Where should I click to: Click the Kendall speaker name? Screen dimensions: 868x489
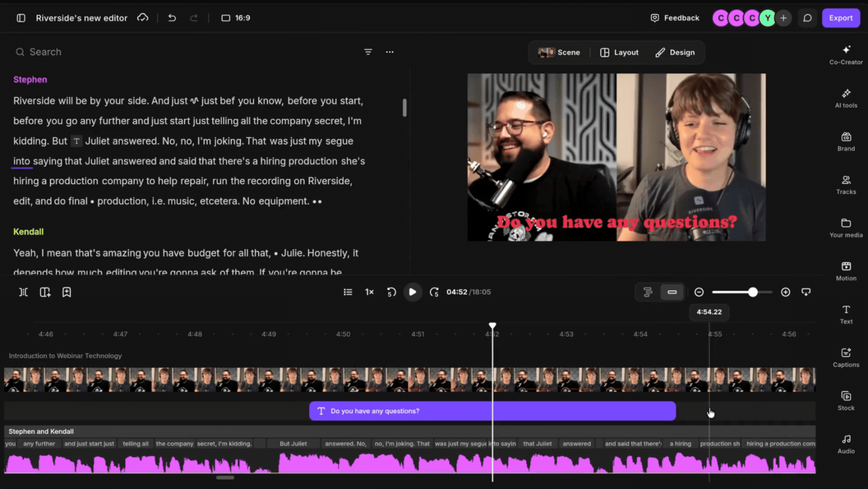coord(28,232)
